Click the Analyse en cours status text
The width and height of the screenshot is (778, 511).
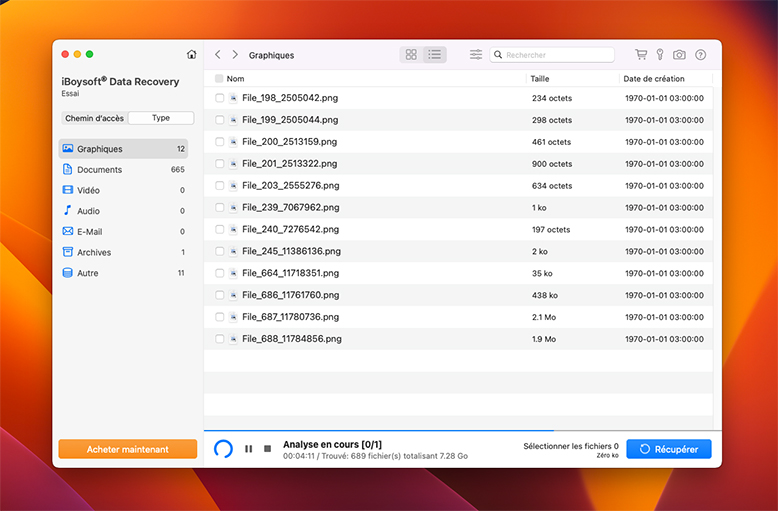point(332,444)
